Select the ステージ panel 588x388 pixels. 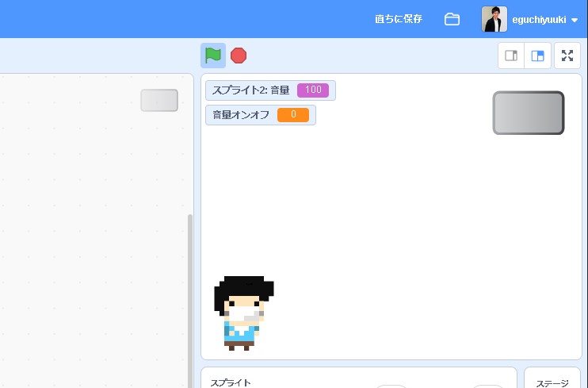[x=552, y=382]
